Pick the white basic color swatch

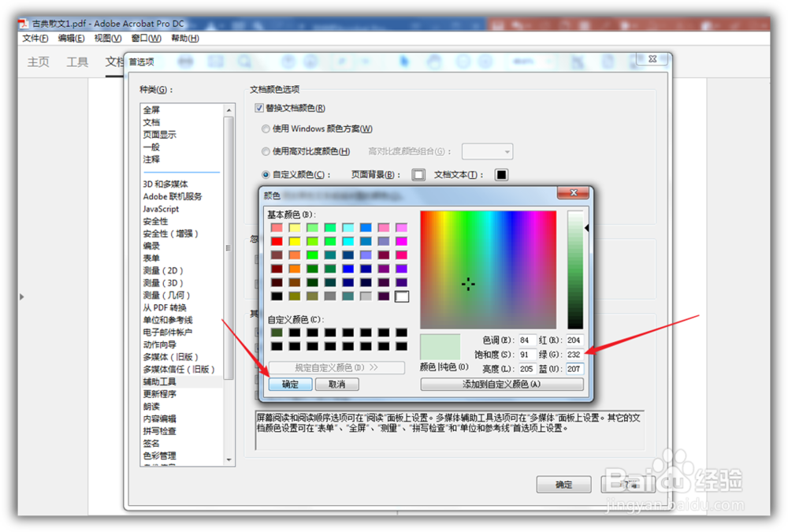point(402,296)
